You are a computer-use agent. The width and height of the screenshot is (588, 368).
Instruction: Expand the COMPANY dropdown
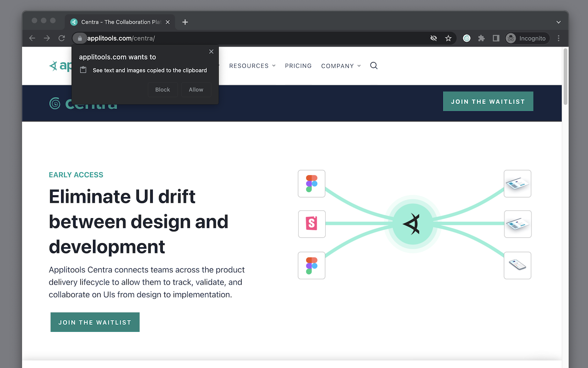tap(340, 66)
